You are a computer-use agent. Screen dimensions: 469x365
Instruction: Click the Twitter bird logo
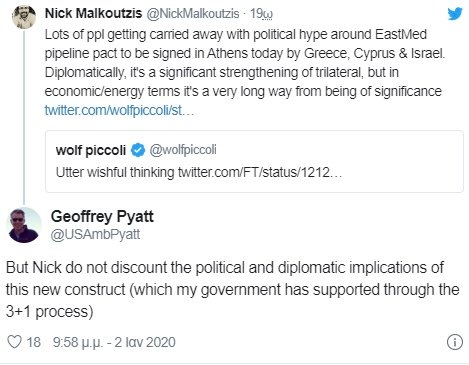tap(455, 14)
